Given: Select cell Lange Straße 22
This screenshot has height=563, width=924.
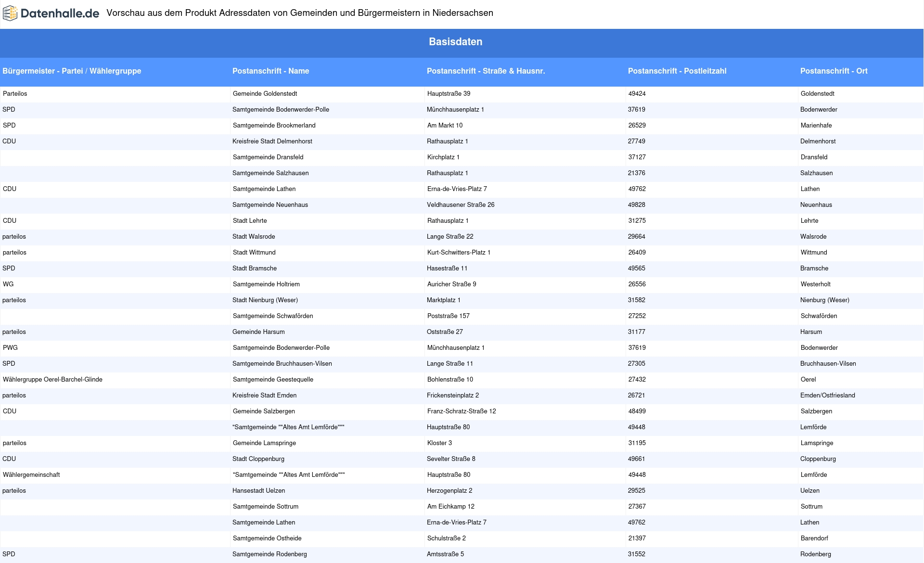Looking at the screenshot, I should [x=449, y=237].
